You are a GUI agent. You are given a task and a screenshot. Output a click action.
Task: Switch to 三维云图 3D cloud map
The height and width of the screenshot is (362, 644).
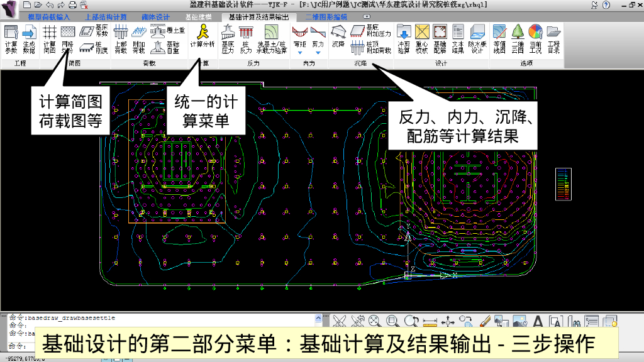[x=518, y=40]
